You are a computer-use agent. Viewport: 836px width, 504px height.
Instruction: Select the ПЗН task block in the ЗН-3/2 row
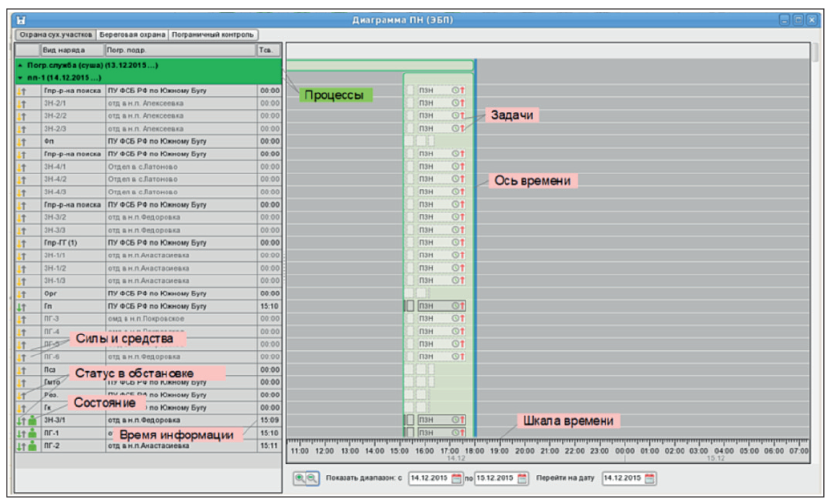[x=442, y=217]
